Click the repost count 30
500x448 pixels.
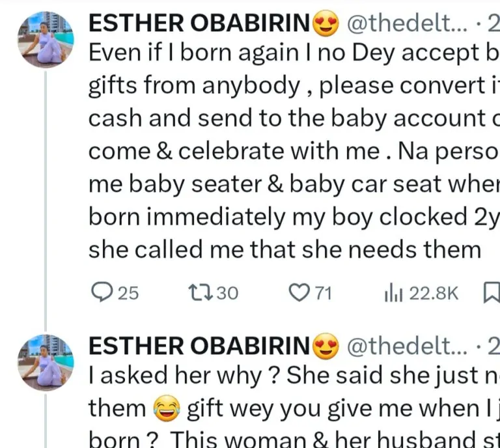point(227,294)
